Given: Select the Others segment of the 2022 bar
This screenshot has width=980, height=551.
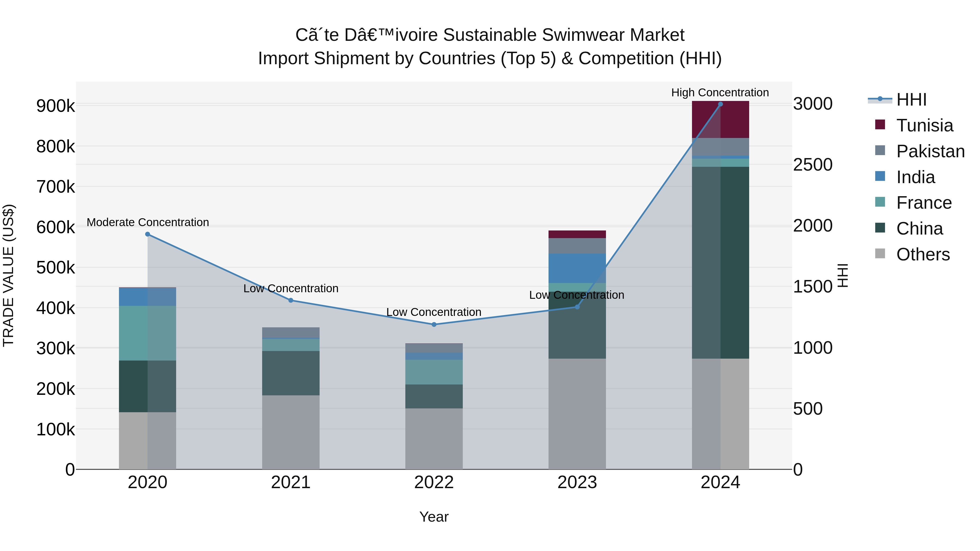Looking at the screenshot, I should click(434, 439).
